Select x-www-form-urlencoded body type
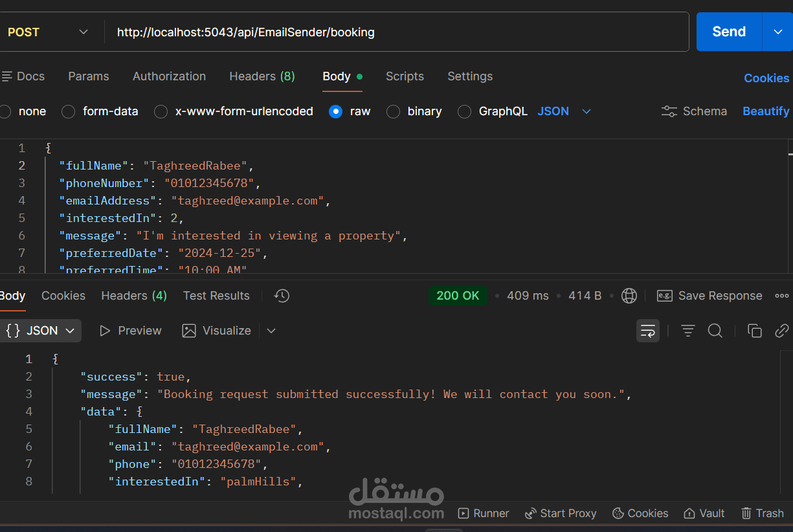Image resolution: width=793 pixels, height=532 pixels. tap(234, 111)
